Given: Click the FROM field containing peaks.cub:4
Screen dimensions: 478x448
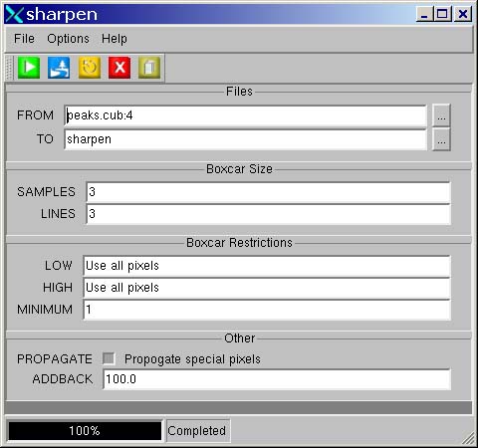Looking at the screenshot, I should (245, 115).
